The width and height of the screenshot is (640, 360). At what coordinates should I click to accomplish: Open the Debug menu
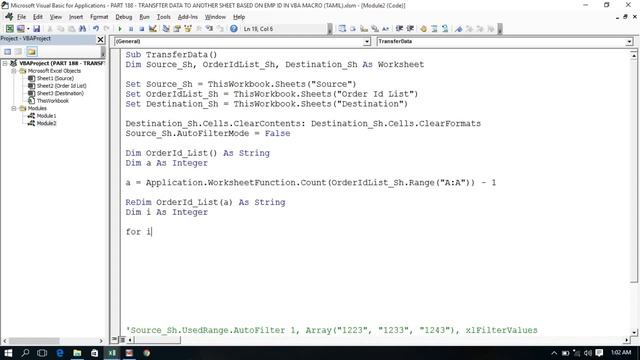point(123,17)
